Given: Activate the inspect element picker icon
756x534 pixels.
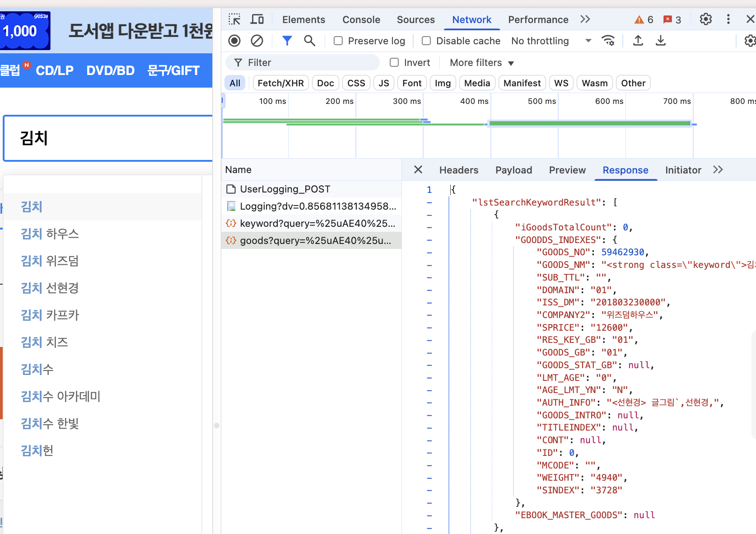Looking at the screenshot, I should pos(234,19).
